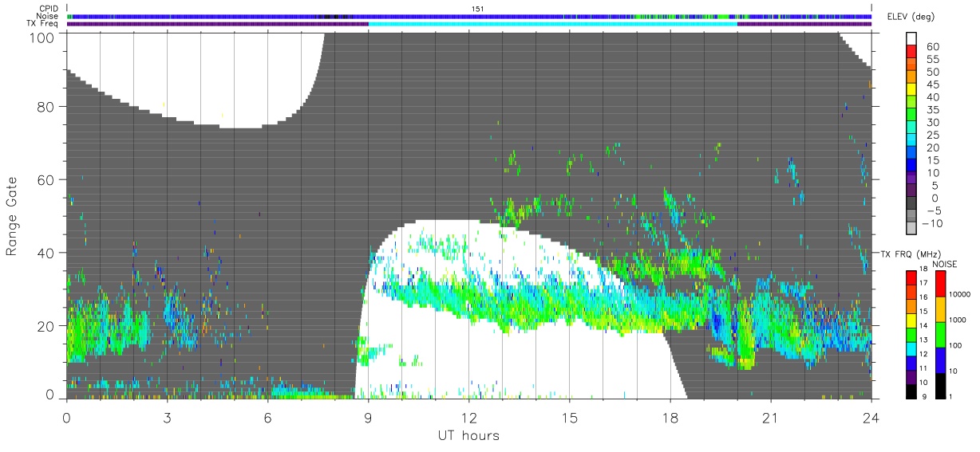Screen dimensions: 980x452
Task: Click the 60 label on the ELEV colorbar
Action: tap(932, 47)
